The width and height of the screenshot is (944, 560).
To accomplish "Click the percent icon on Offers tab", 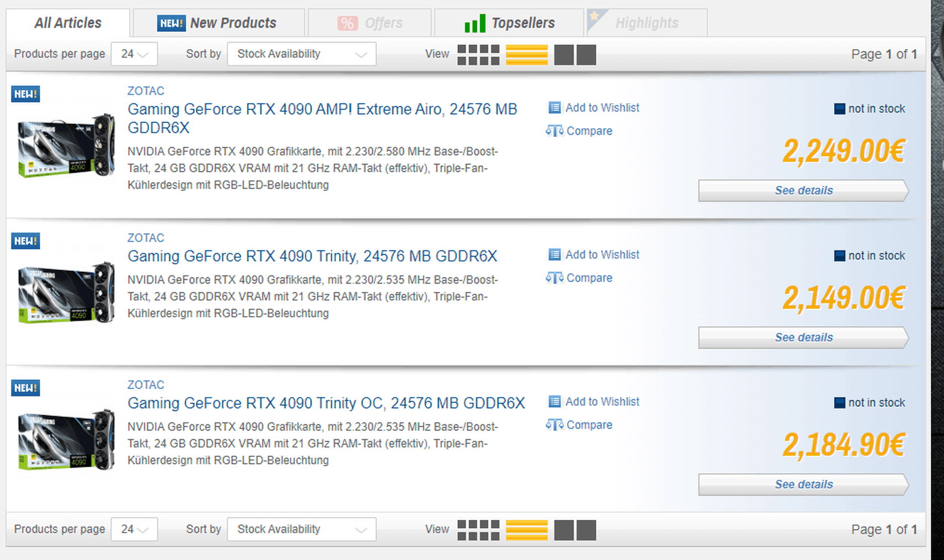I will tap(348, 23).
